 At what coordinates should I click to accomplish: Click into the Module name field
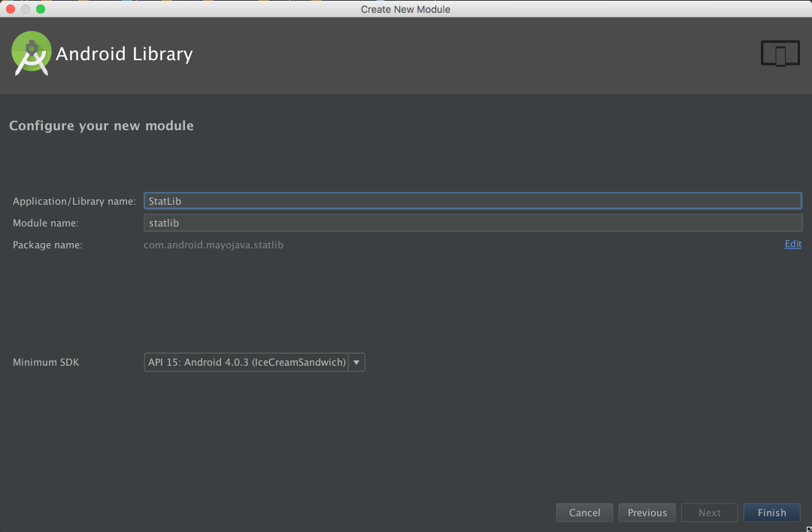pos(473,223)
